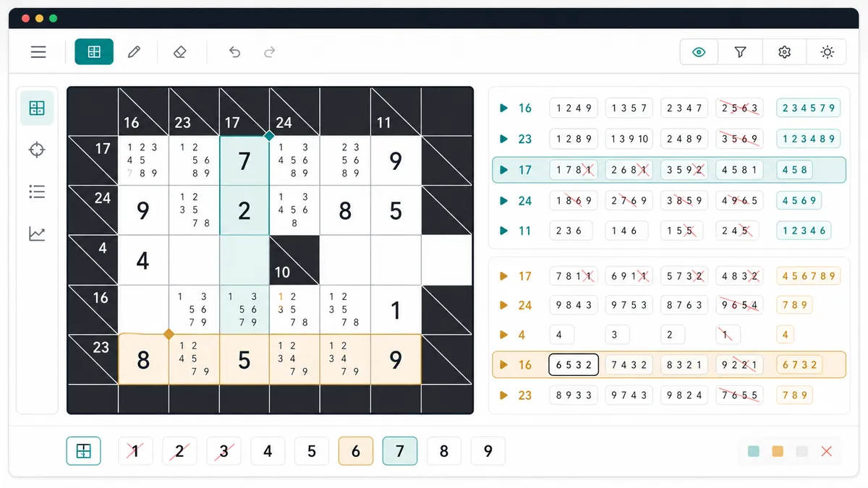Expand the teal 11 clue row

504,231
